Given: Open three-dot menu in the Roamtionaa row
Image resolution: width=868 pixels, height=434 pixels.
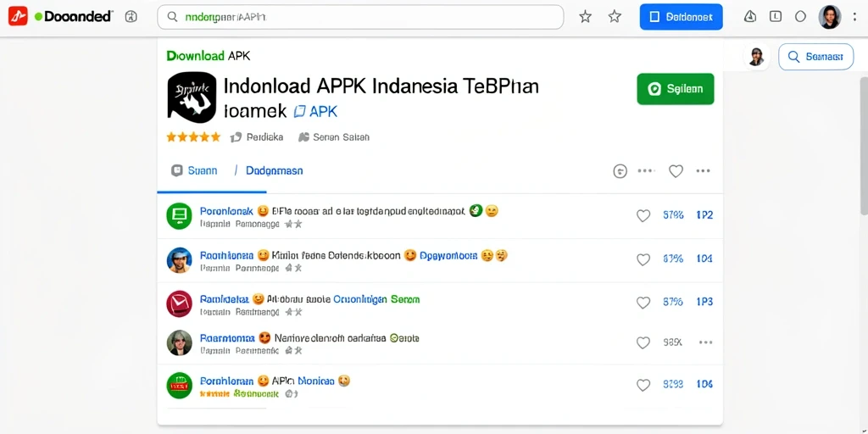Looking at the screenshot, I should (705, 342).
